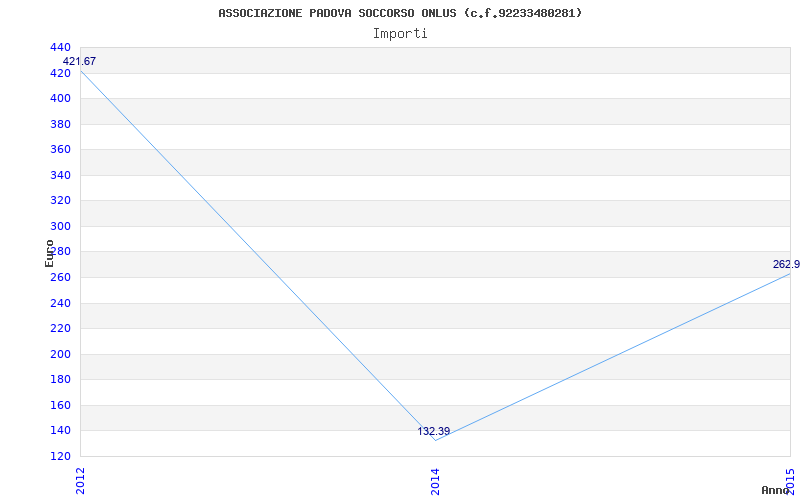Click the Anno x-axis title
Image resolution: width=800 pixels, height=500 pixels.
click(776, 490)
